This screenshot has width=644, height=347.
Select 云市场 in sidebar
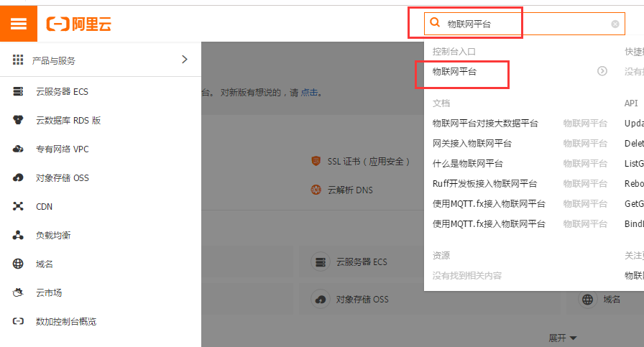pos(49,293)
